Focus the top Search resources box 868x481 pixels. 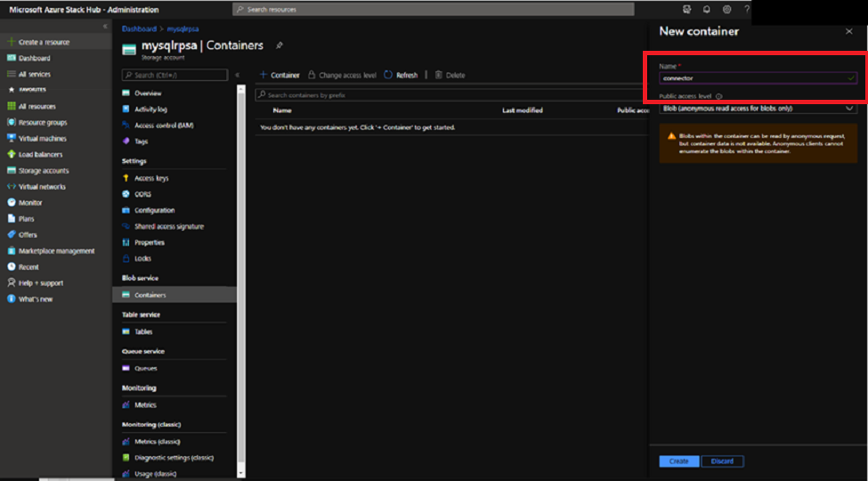point(434,10)
